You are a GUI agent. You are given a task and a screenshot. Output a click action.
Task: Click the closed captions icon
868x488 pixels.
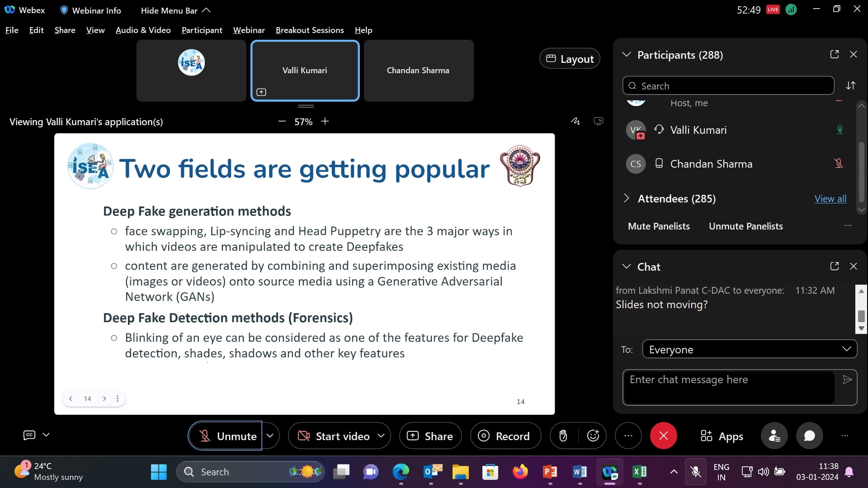tap(29, 435)
